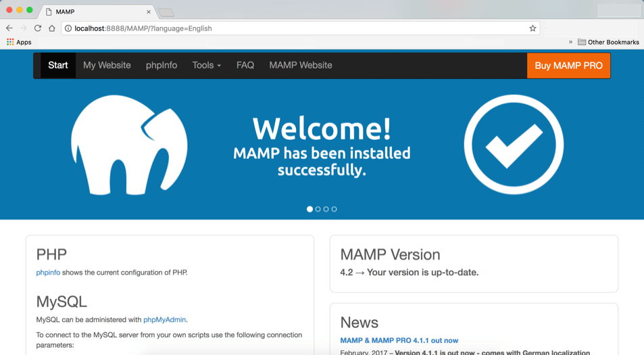644x355 pixels.
Task: Click the MAMP Version heading
Action: point(390,255)
